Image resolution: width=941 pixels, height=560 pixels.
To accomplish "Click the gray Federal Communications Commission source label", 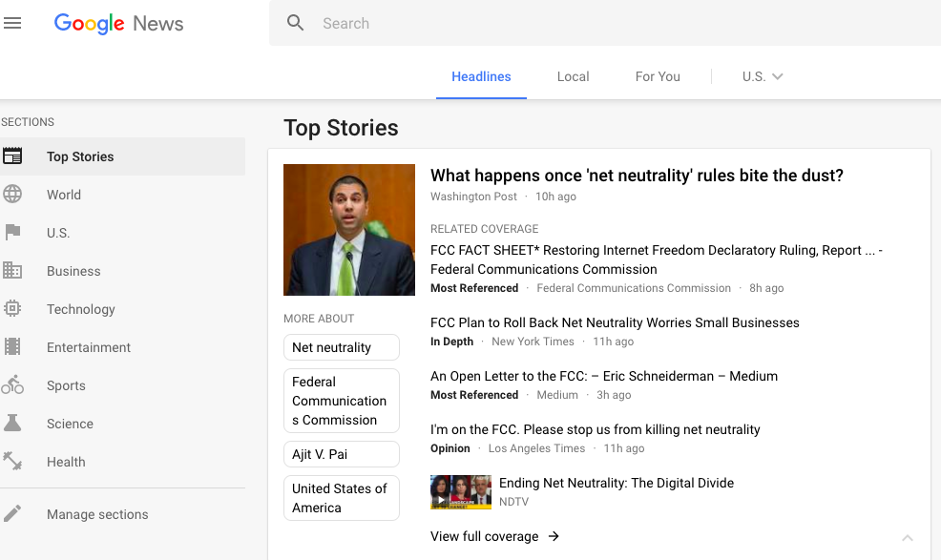I will [634, 288].
